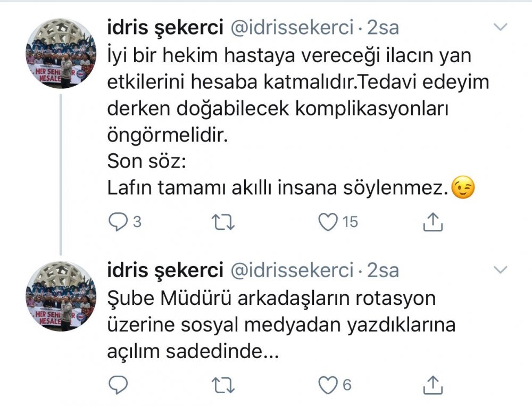
Task: Click the '2sa' timestamp on the 'İyi bir hekim' tweet
Action: point(383,28)
